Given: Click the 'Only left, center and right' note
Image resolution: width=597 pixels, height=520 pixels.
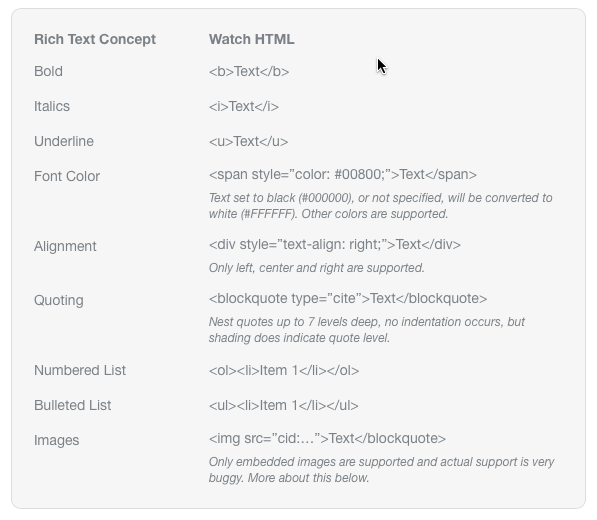Looking at the screenshot, I should pyautogui.click(x=316, y=268).
